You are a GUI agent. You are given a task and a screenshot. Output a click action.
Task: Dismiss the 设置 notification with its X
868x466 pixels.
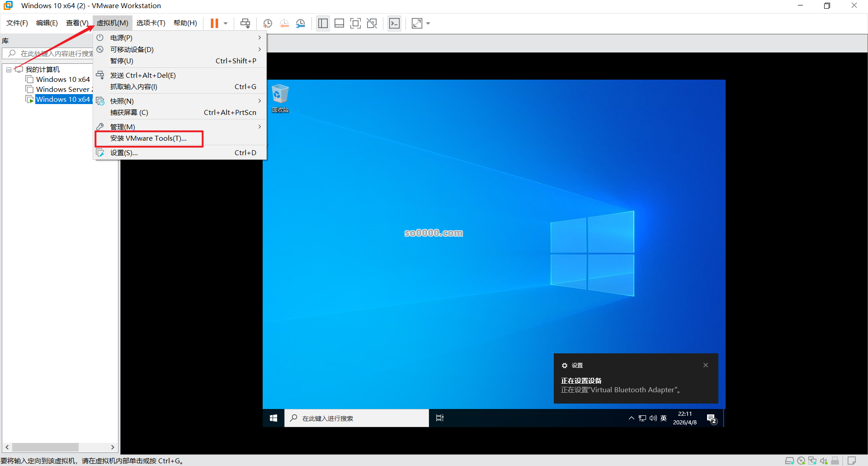pyautogui.click(x=705, y=365)
